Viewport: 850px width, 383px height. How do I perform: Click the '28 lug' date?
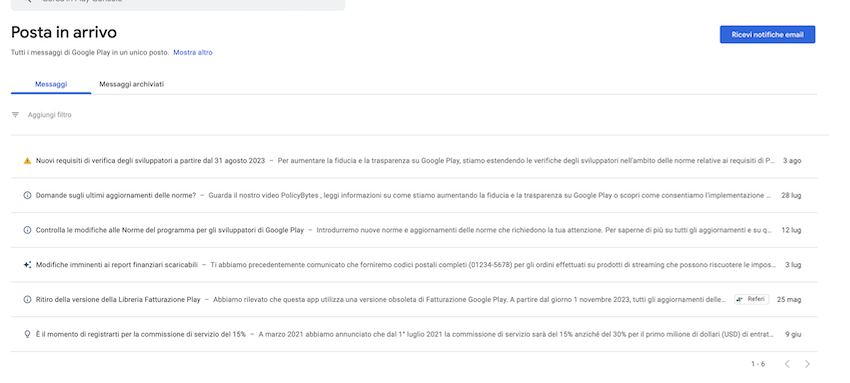click(x=791, y=196)
